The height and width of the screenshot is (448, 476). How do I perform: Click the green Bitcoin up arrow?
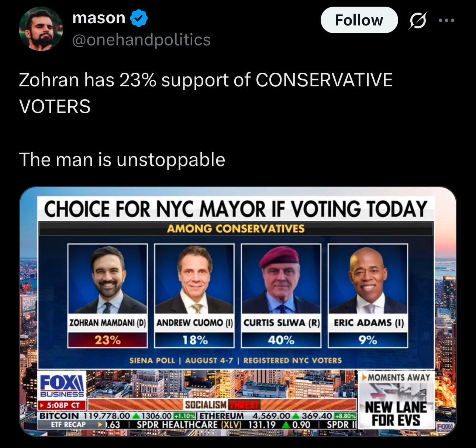pyautogui.click(x=136, y=416)
